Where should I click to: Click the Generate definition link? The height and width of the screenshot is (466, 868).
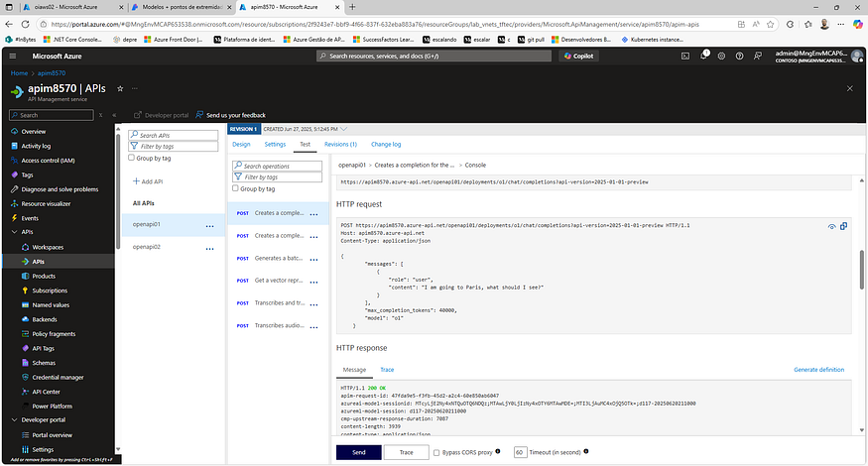pyautogui.click(x=818, y=370)
